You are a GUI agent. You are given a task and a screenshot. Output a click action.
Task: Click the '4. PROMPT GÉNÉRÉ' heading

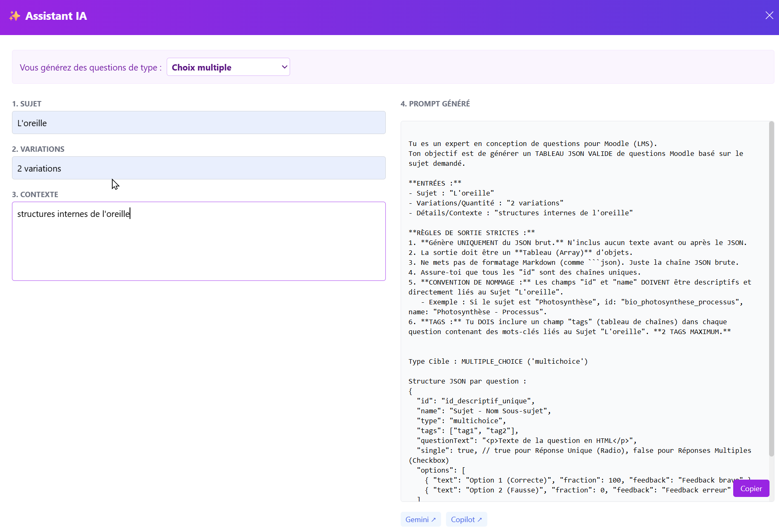pos(435,104)
